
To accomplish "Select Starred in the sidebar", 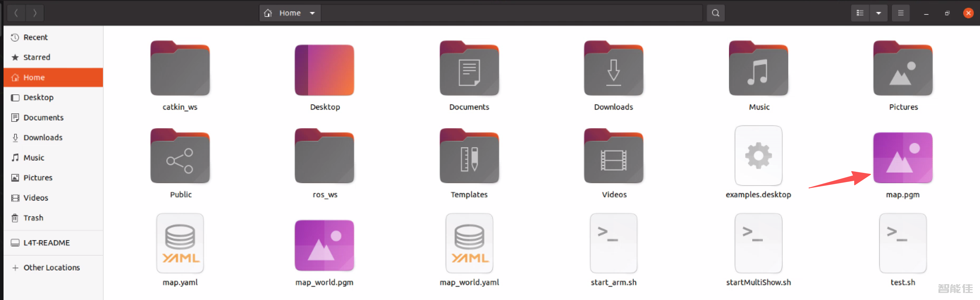I will click(37, 57).
